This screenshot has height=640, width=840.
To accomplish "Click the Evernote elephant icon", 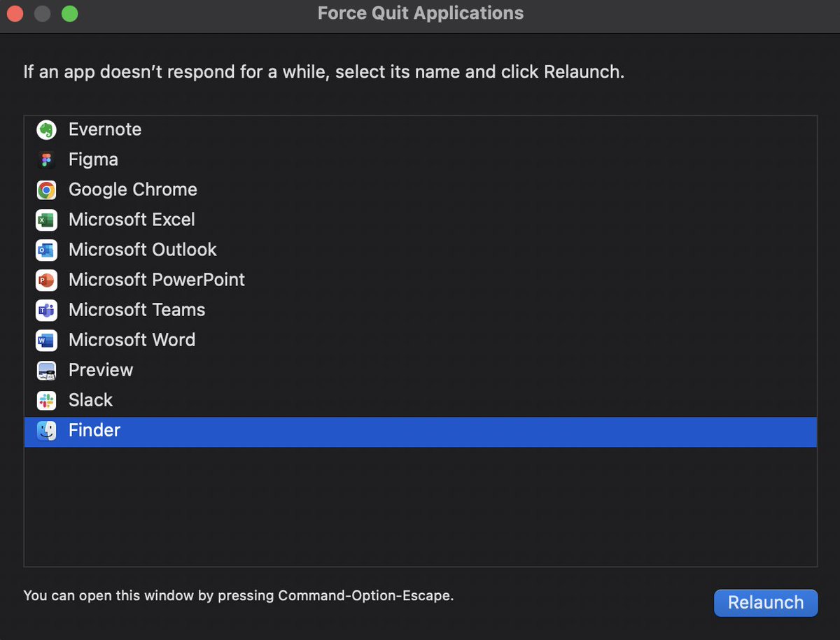I will pos(46,129).
